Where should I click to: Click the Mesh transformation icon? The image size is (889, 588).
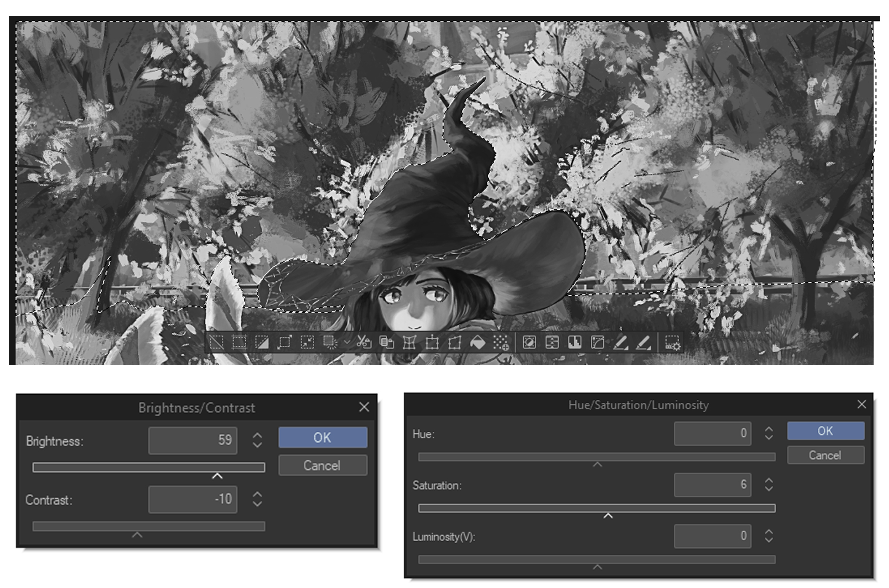pyautogui.click(x=409, y=342)
